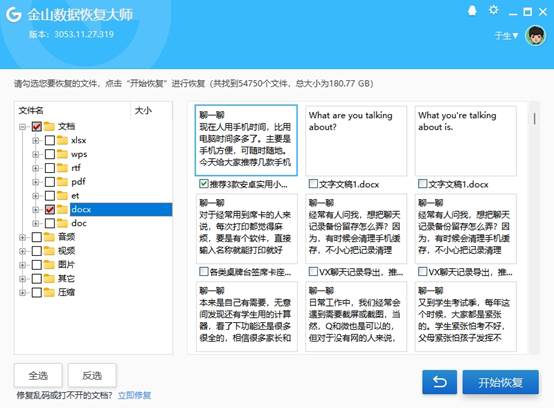Expand the et tree node
This screenshot has width=554, height=408.
(35, 196)
